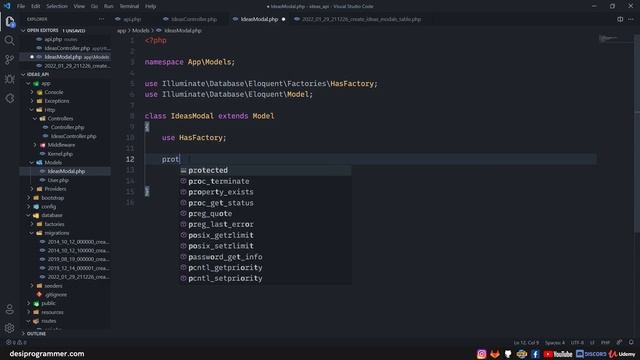
Task: Expand the Providers folder
Action: [x=32, y=189]
